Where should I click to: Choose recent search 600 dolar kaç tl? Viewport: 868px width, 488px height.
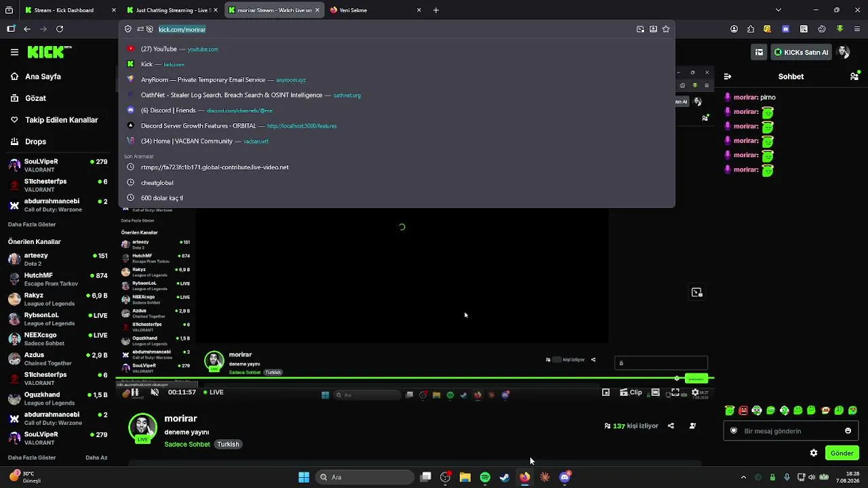click(x=397, y=198)
